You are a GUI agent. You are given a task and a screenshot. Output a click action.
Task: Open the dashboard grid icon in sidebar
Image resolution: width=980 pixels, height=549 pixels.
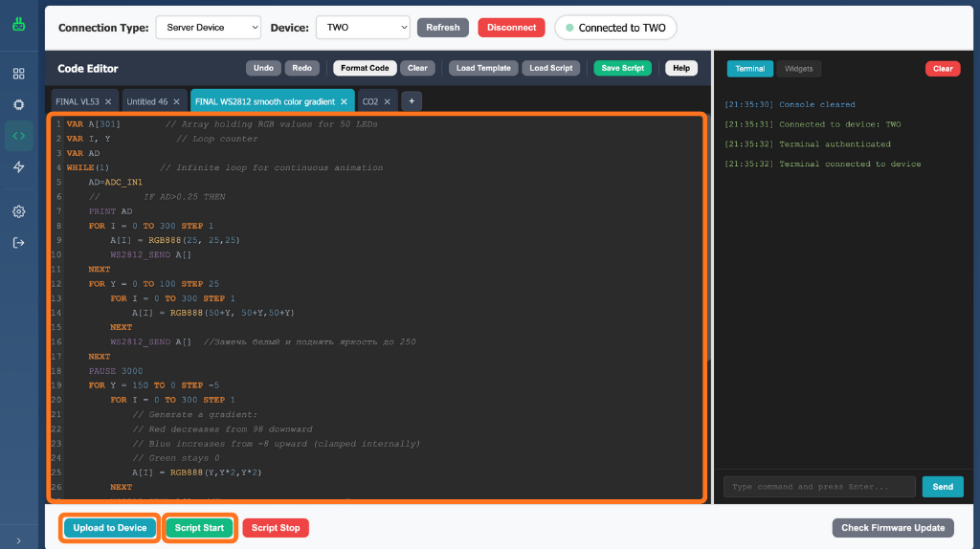pos(18,74)
